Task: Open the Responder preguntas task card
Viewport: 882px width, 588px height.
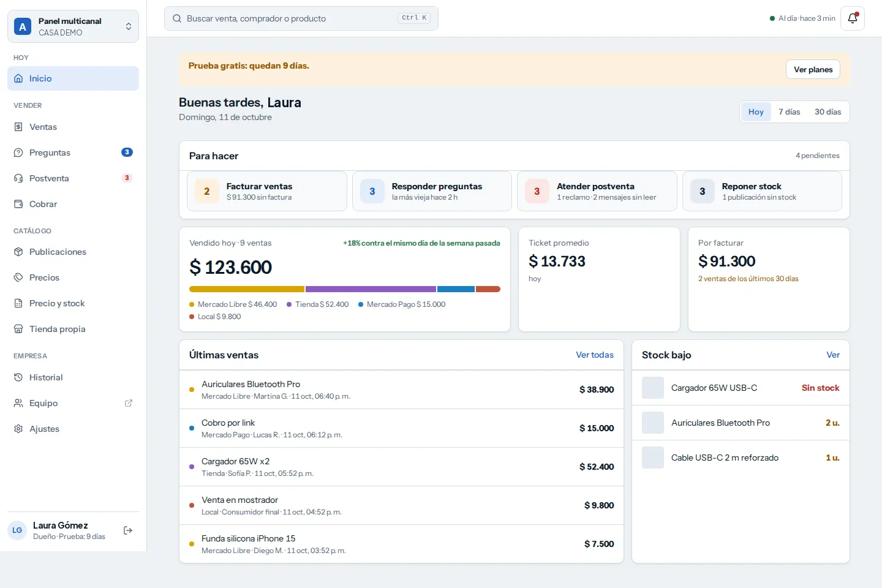Action: tap(432, 191)
